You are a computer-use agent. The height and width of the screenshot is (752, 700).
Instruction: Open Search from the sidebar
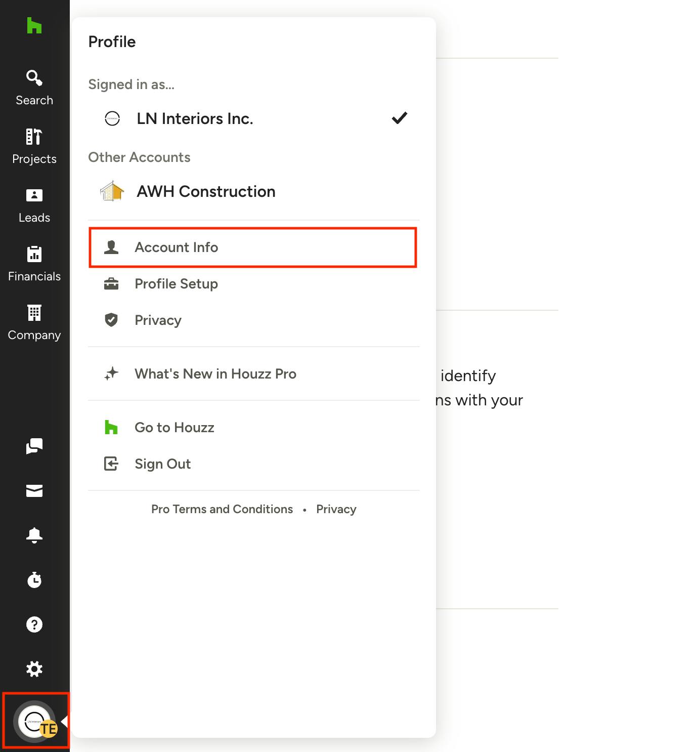click(x=34, y=88)
